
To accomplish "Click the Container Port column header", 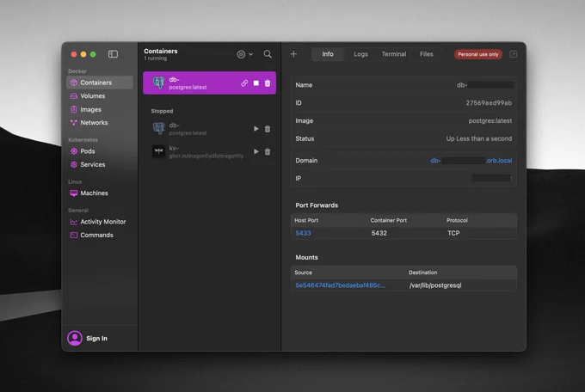I will coord(388,220).
